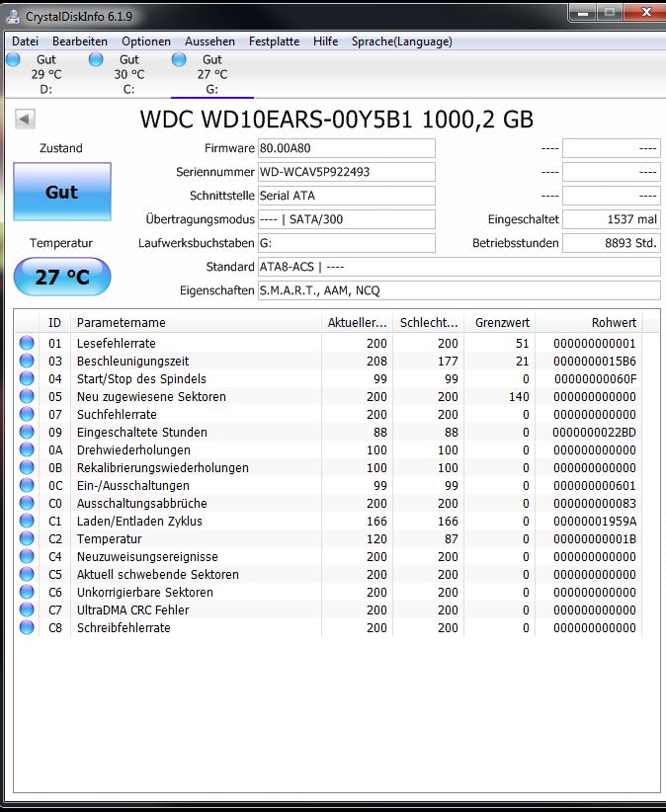The height and width of the screenshot is (812, 666).
Task: Click the Betriebsstunden field 8893 Std.
Action: [611, 243]
